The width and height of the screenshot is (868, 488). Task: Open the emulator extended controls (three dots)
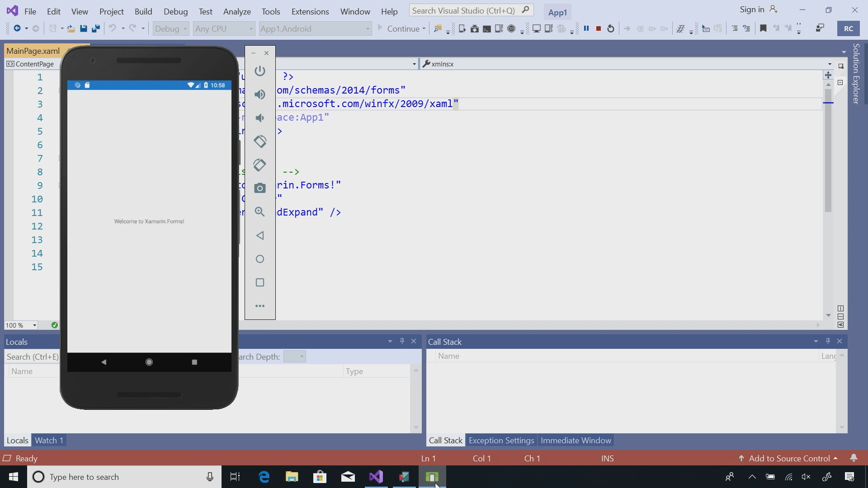pyautogui.click(x=259, y=306)
